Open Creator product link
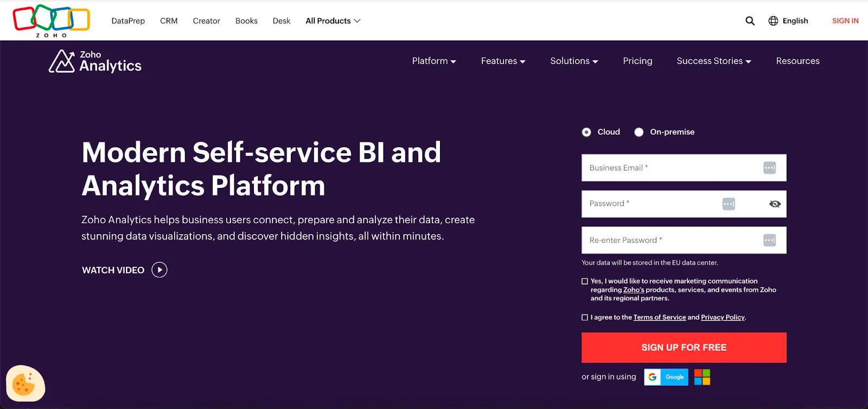 click(207, 21)
